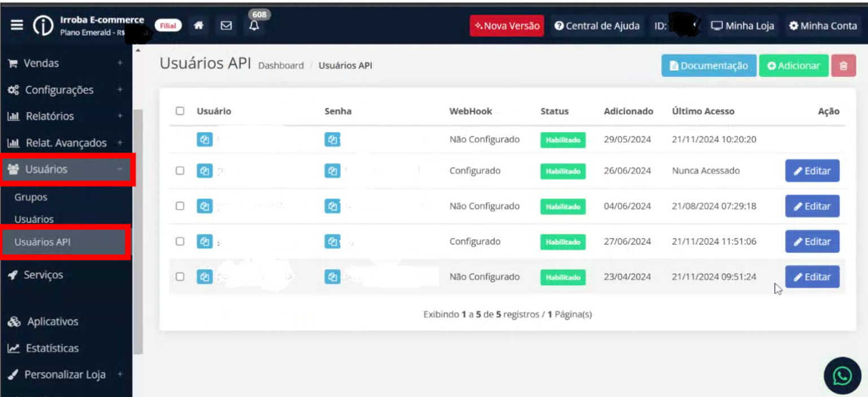868x397 pixels.
Task: Open messages envelope icon
Action: (x=226, y=26)
